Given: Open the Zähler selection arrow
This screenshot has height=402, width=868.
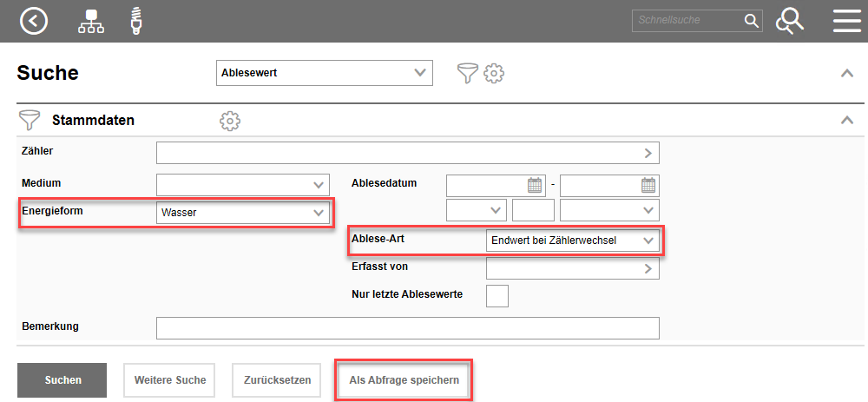Looking at the screenshot, I should 648,154.
